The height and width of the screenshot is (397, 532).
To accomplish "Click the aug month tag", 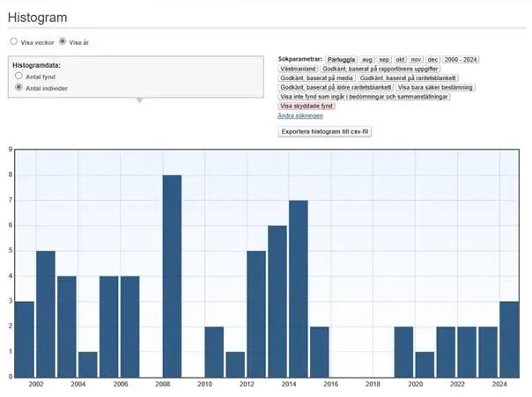I will click(x=367, y=59).
